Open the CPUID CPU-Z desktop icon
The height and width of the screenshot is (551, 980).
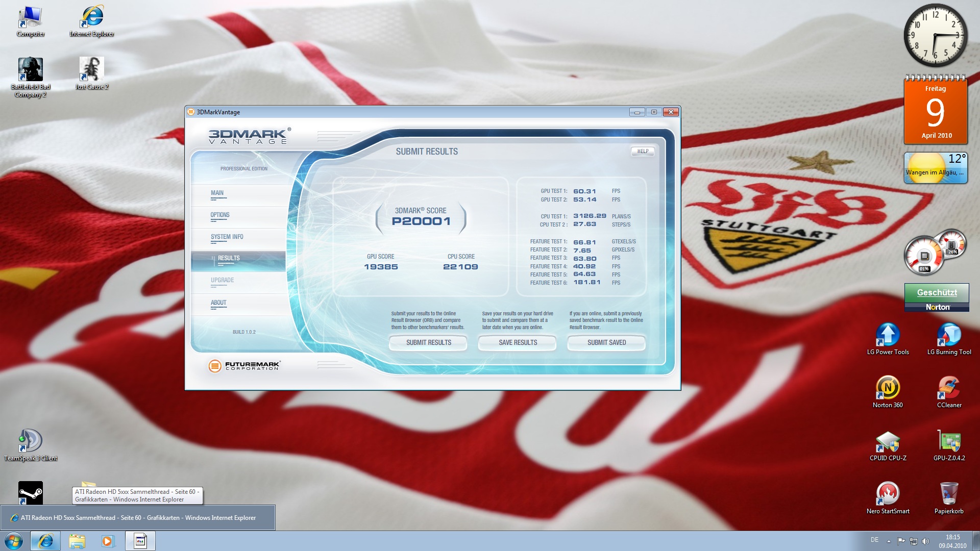click(x=888, y=443)
